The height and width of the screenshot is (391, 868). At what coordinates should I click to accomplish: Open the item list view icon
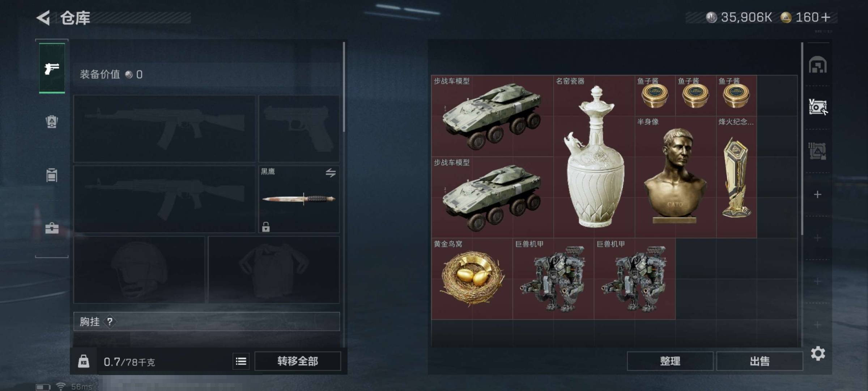coord(241,361)
